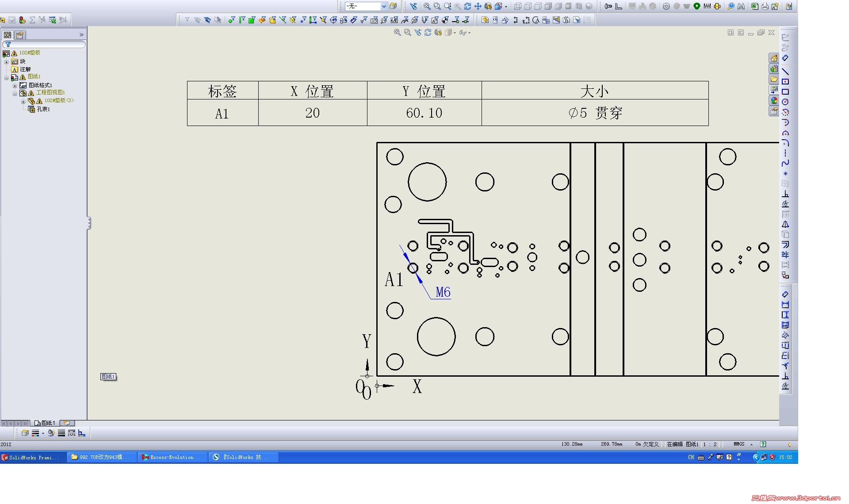This screenshot has width=849, height=504.
Task: Expand the 块 folder node
Action: pos(7,62)
